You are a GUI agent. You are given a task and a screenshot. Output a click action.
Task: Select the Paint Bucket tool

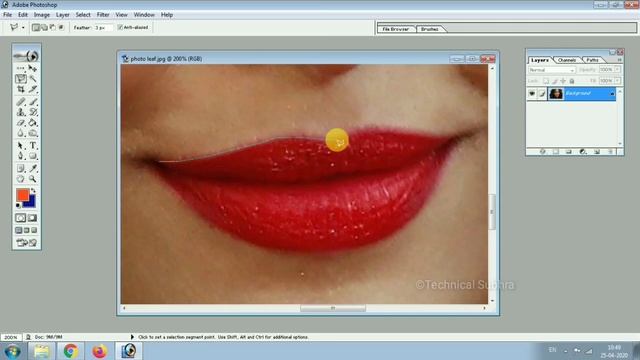pyautogui.click(x=33, y=122)
